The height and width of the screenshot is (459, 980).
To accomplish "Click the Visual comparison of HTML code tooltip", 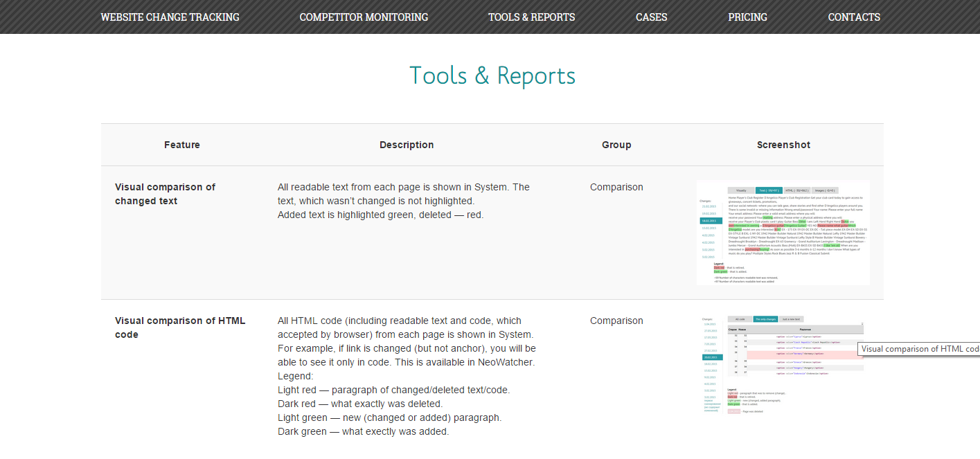I will click(x=918, y=349).
